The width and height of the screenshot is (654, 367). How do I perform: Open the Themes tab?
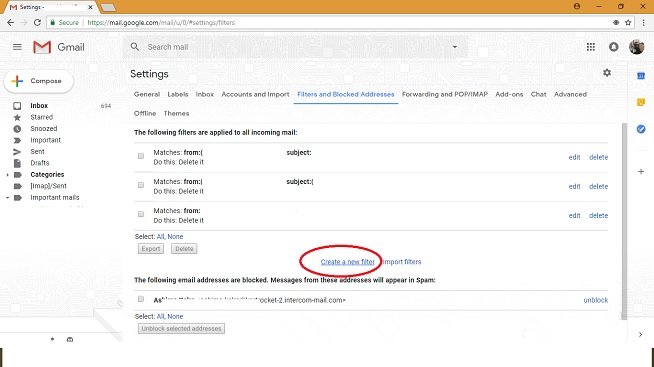pos(176,113)
